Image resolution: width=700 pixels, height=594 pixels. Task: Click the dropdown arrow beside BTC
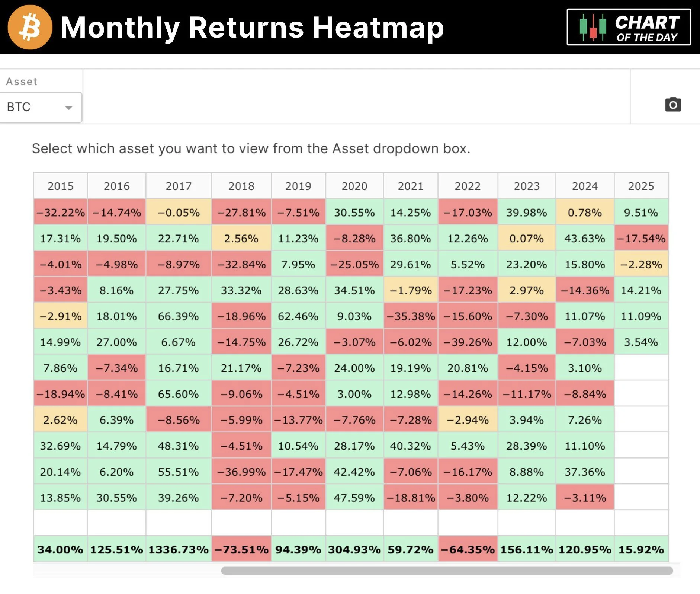pos(68,108)
